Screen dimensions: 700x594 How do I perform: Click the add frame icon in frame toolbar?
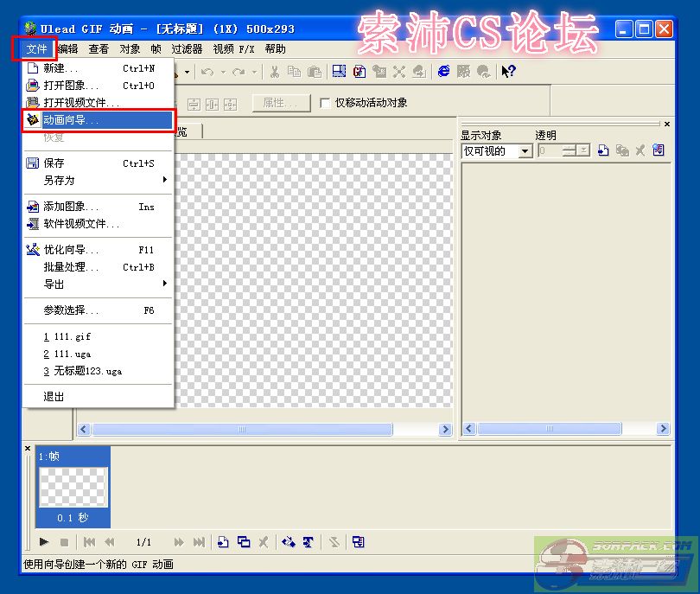tap(223, 542)
